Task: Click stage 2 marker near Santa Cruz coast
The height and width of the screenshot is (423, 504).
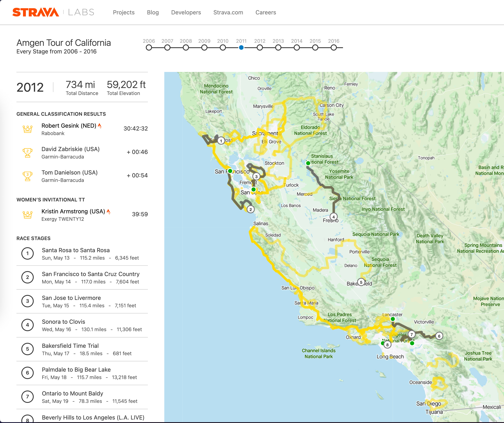Action: point(250,209)
